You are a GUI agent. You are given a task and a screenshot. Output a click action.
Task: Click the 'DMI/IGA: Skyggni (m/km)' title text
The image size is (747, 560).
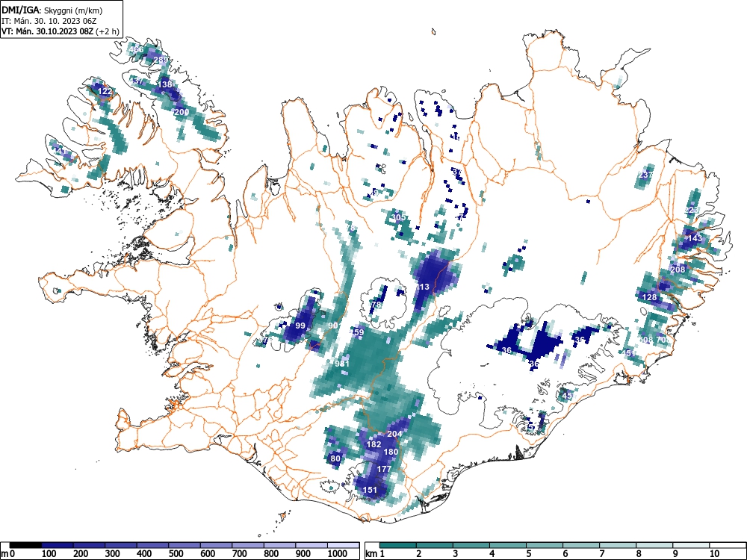tap(52, 10)
